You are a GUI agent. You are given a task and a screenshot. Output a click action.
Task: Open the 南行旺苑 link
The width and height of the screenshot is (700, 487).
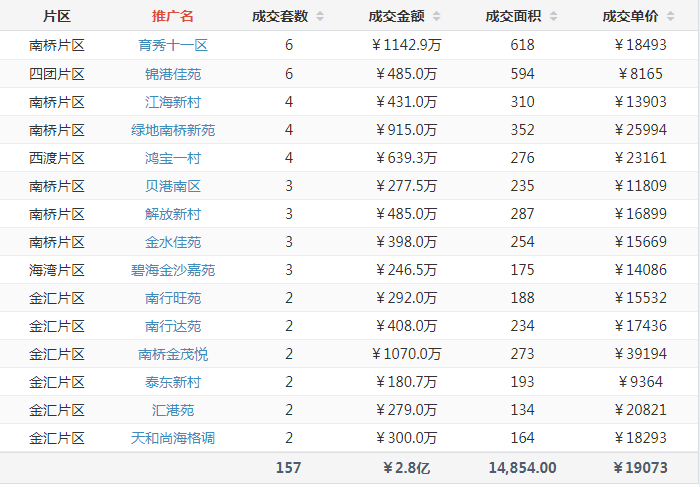coord(173,298)
